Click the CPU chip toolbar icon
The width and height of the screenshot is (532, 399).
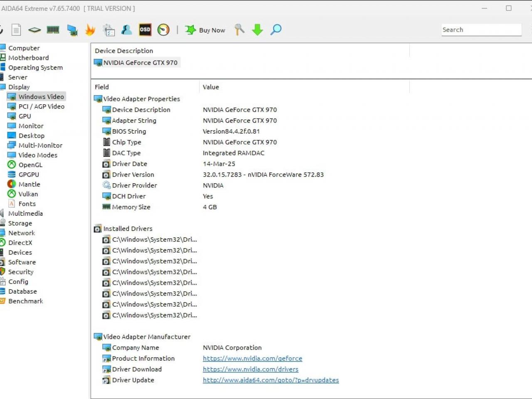[34, 30]
